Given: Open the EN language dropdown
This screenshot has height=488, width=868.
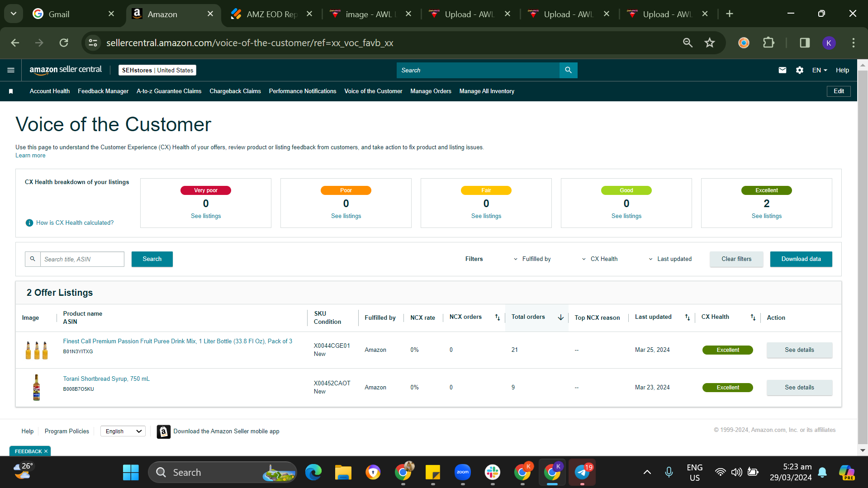Looking at the screenshot, I should coord(820,70).
